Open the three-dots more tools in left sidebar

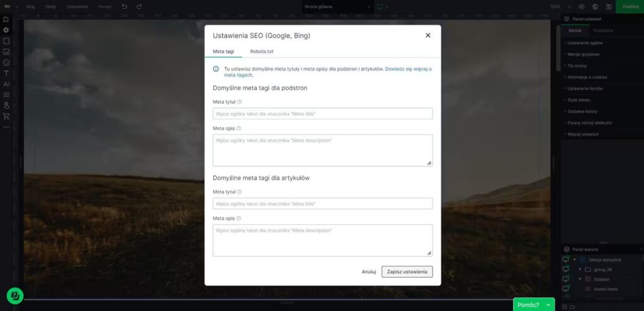coord(6,127)
